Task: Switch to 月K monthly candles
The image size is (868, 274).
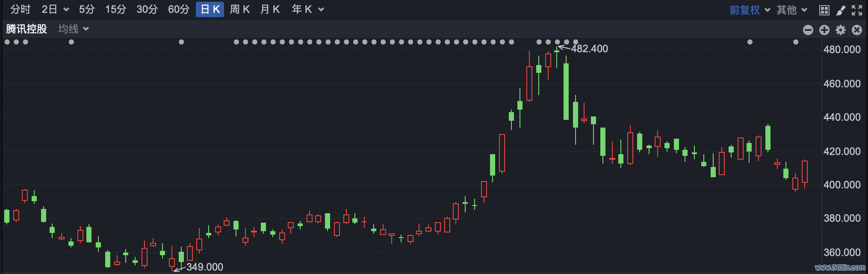Action: click(x=270, y=9)
